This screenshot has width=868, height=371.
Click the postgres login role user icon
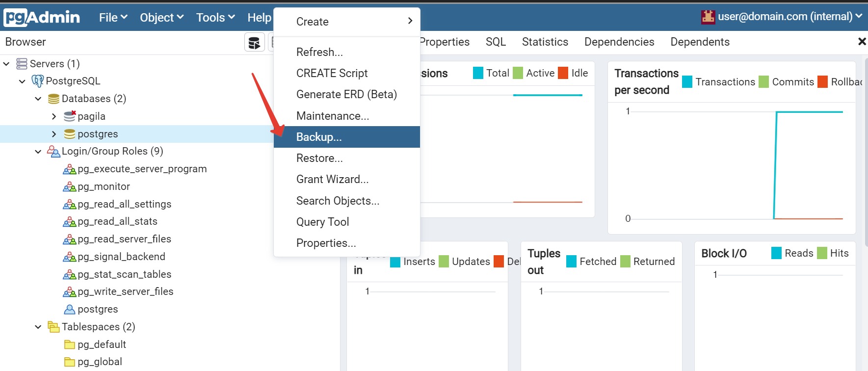(x=70, y=310)
